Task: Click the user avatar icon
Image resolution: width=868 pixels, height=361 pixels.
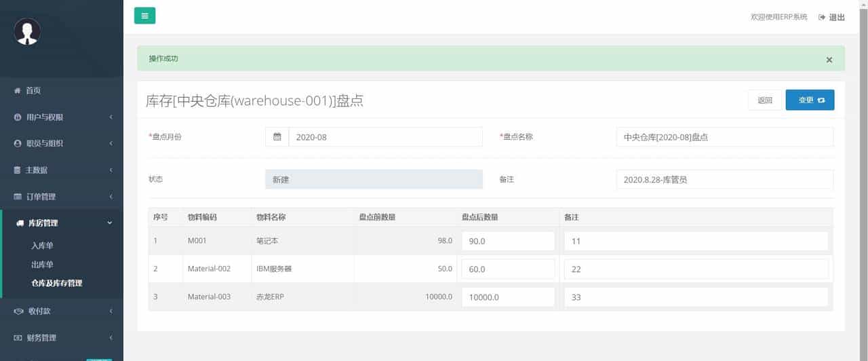Action: 27,31
